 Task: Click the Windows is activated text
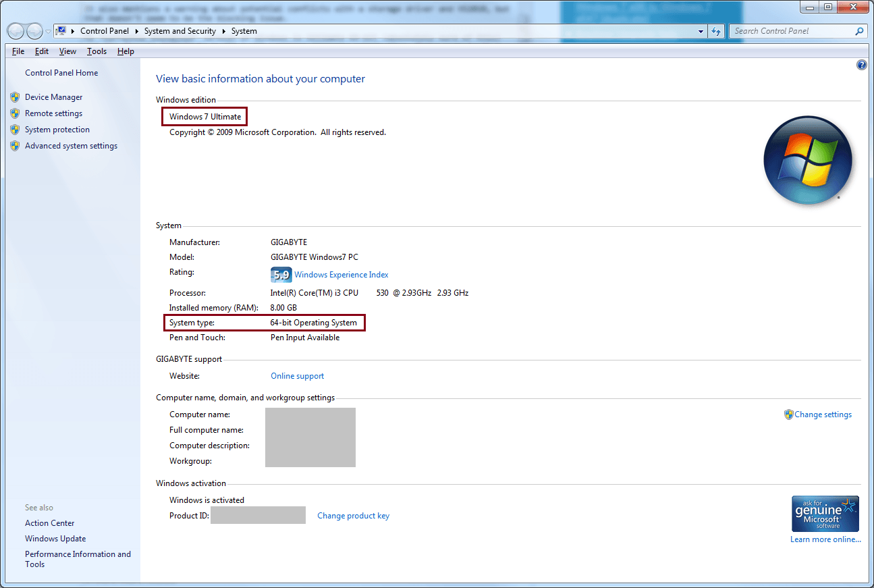207,500
